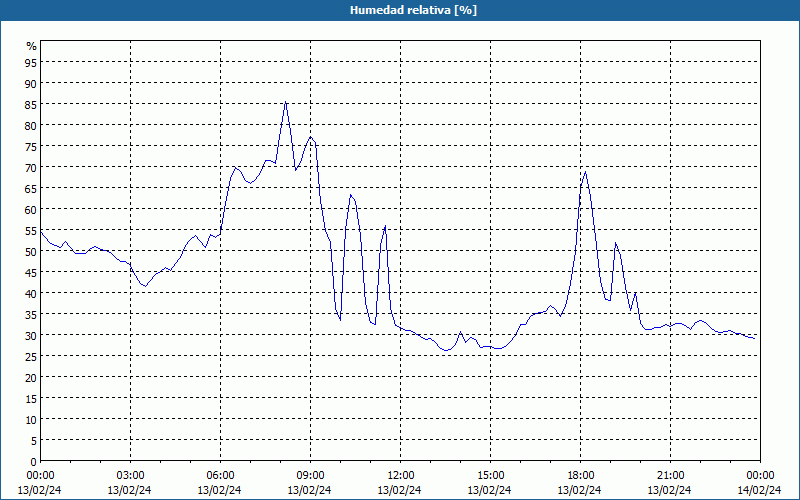
Task: Click the 50 value on the Y axis
Action: click(x=31, y=252)
